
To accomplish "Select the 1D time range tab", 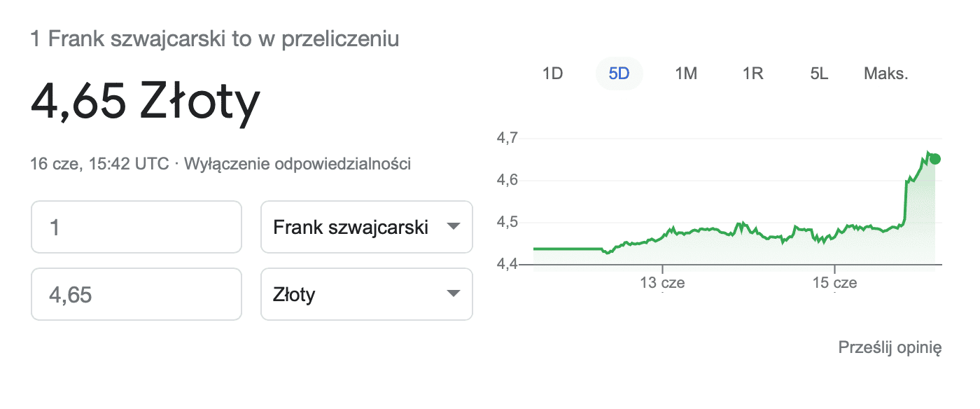I will tap(552, 74).
